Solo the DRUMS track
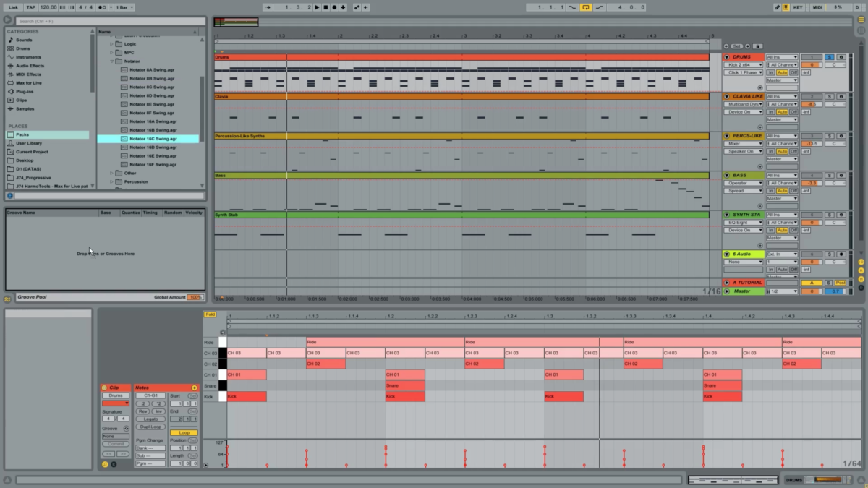This screenshot has height=488, width=868. tap(829, 57)
